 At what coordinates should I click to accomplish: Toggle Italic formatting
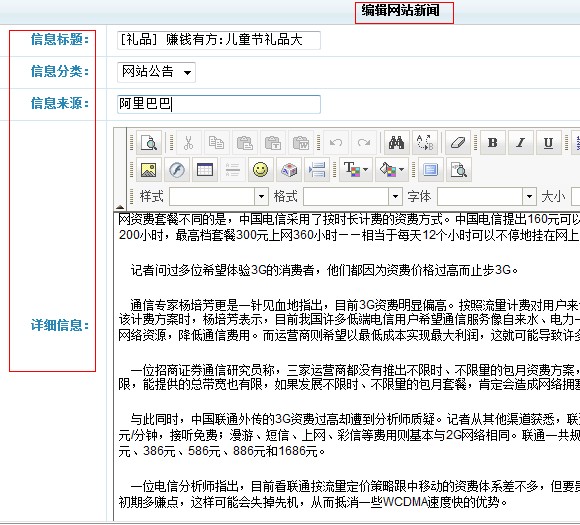(520, 142)
